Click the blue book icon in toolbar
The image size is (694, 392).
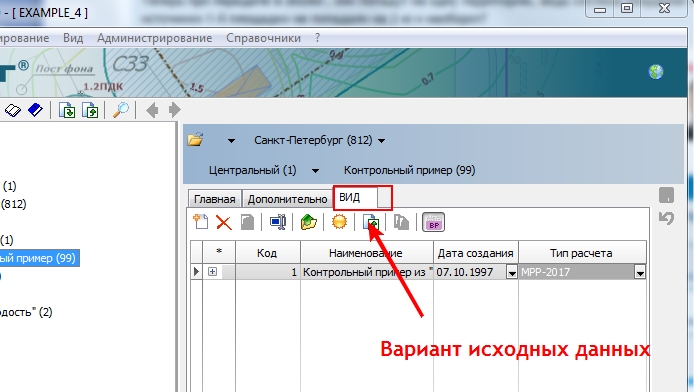(x=35, y=109)
